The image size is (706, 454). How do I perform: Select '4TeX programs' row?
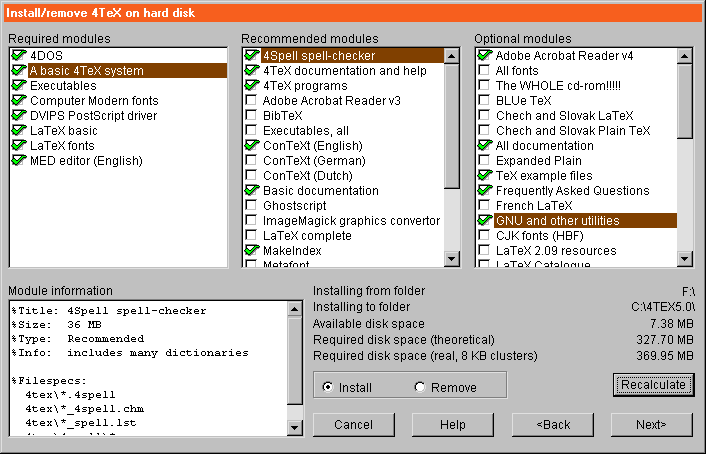pyautogui.click(x=305, y=86)
